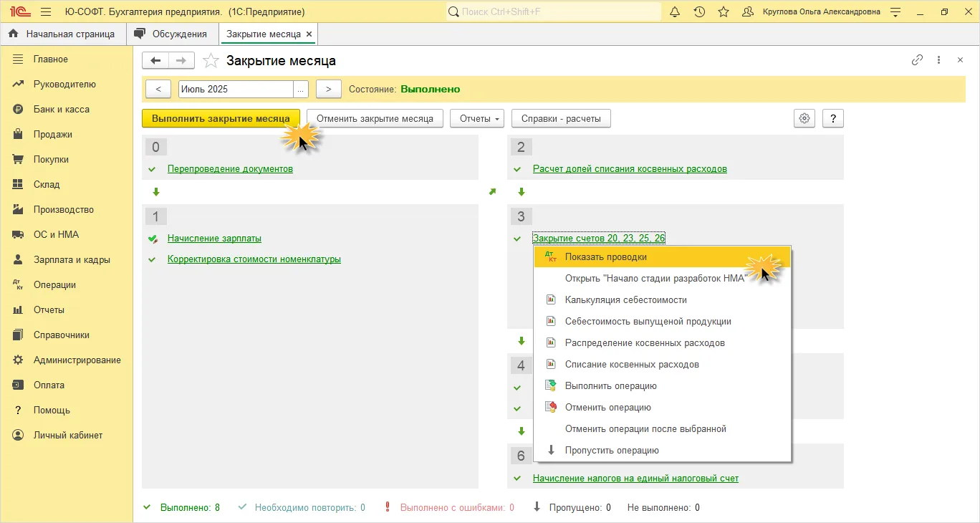
Task: Select Калькуляция себестоимости menu item
Action: click(x=662, y=299)
